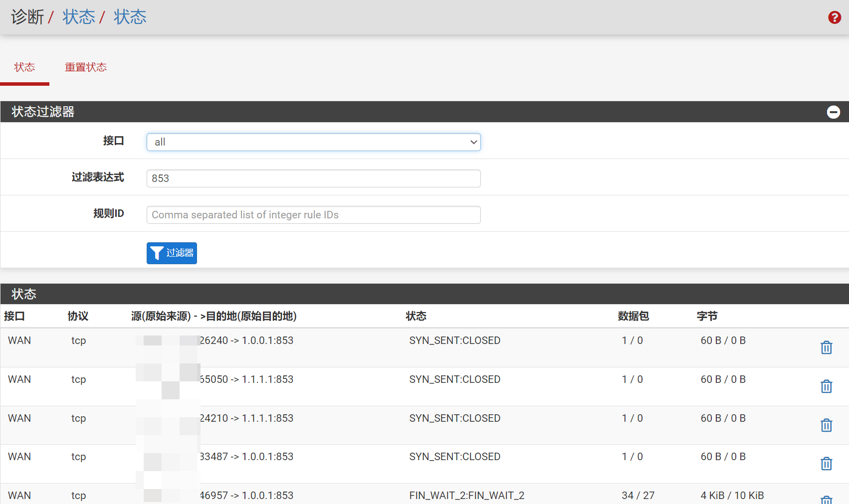Focus the 规则ID input field
This screenshot has width=849, height=504.
[x=313, y=215]
